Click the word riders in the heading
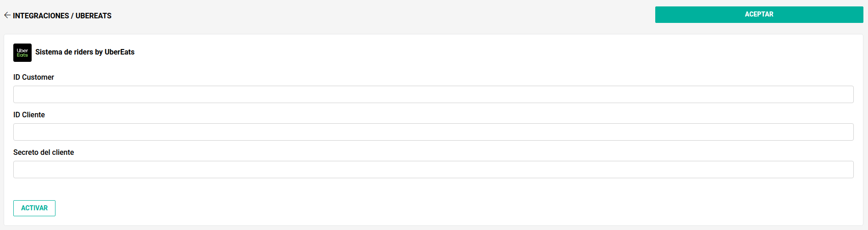 pyautogui.click(x=83, y=52)
